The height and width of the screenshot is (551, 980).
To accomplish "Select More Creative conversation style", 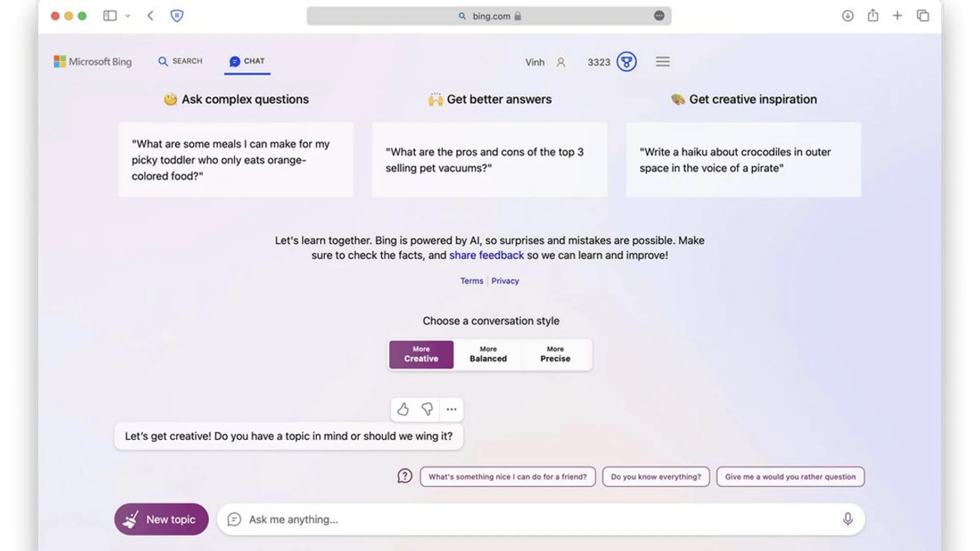I will tap(421, 354).
